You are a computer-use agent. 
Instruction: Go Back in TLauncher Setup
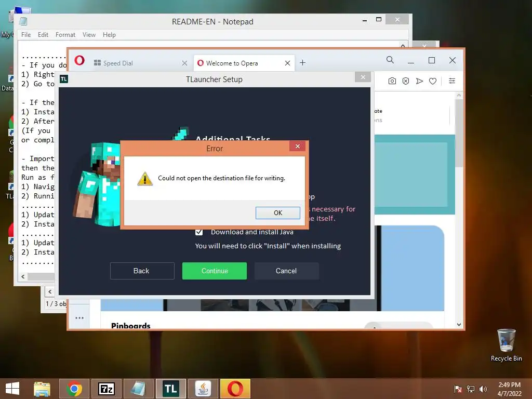[x=142, y=271]
